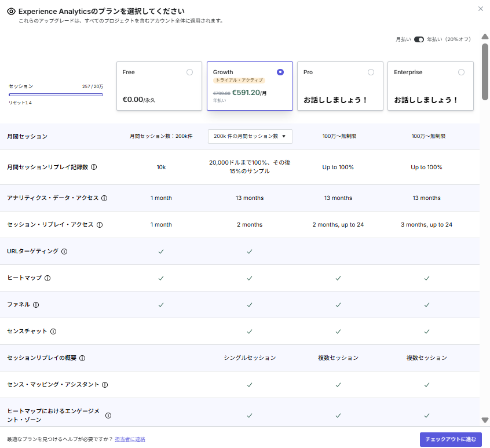Toggle the 月払い / 年払い billing switch
The image size is (490, 448).
419,39
